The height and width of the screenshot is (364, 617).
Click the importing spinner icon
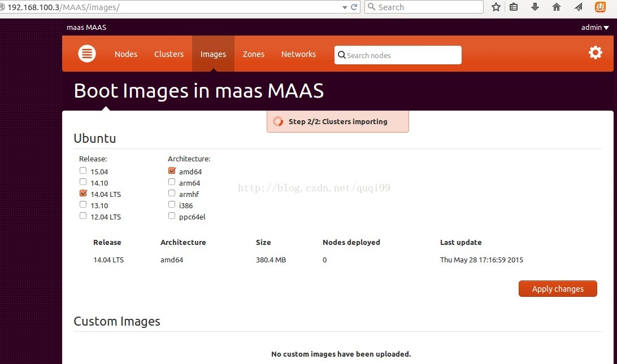coord(278,121)
